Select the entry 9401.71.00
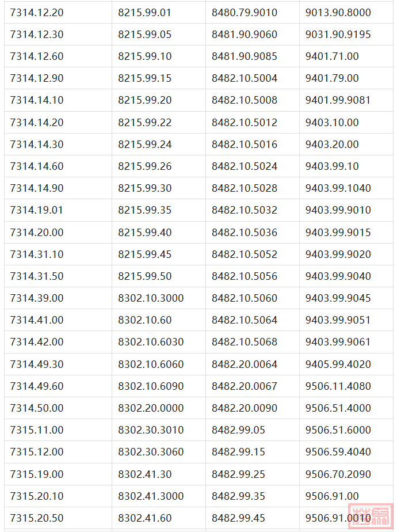The width and height of the screenshot is (397, 532). point(332,56)
